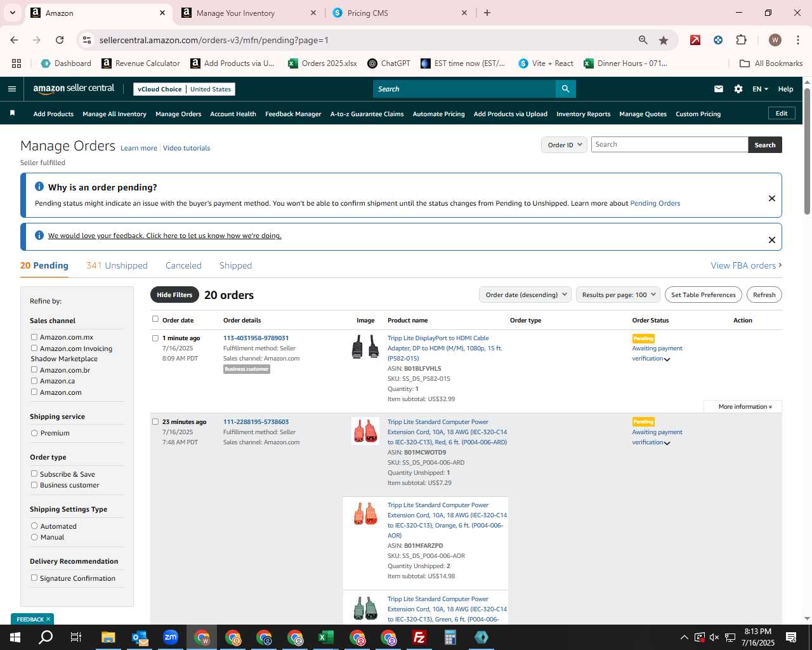
Task: Expand More information for the first order
Action: 745,406
